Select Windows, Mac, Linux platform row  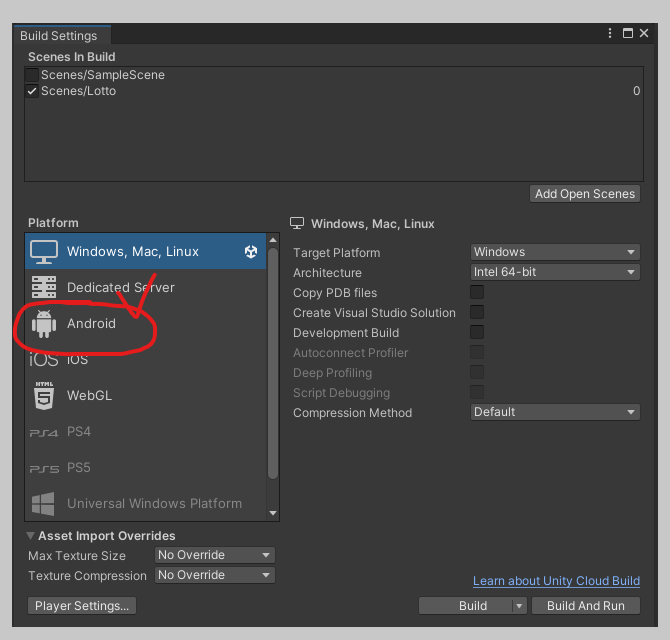point(146,252)
